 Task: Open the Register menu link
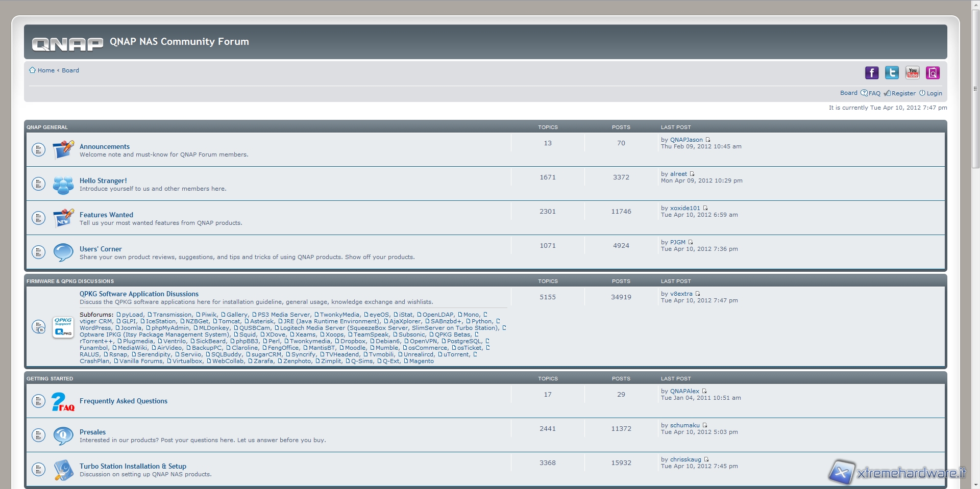pos(903,93)
